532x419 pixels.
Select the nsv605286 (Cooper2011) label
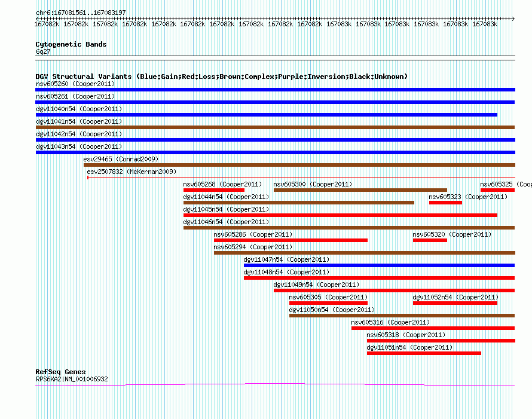coord(253,234)
